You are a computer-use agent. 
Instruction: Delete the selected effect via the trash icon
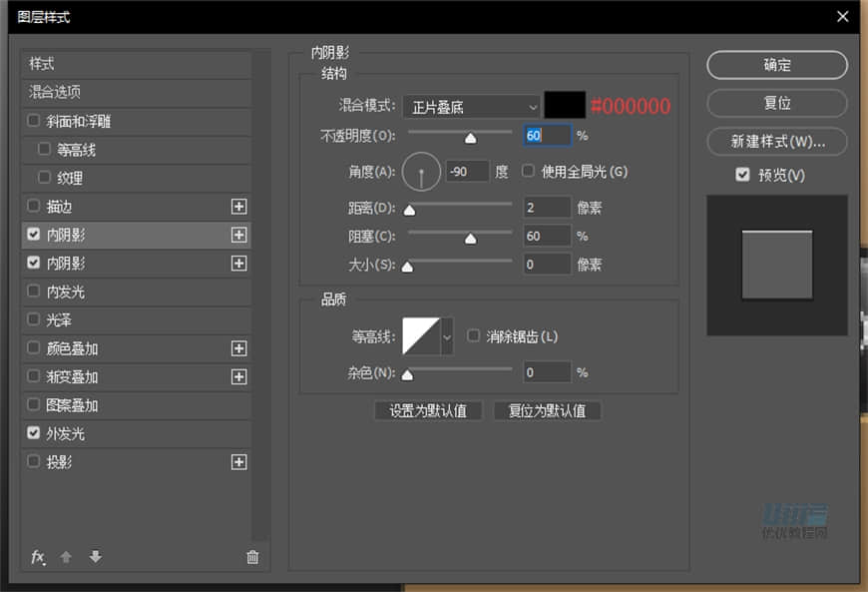[252, 557]
